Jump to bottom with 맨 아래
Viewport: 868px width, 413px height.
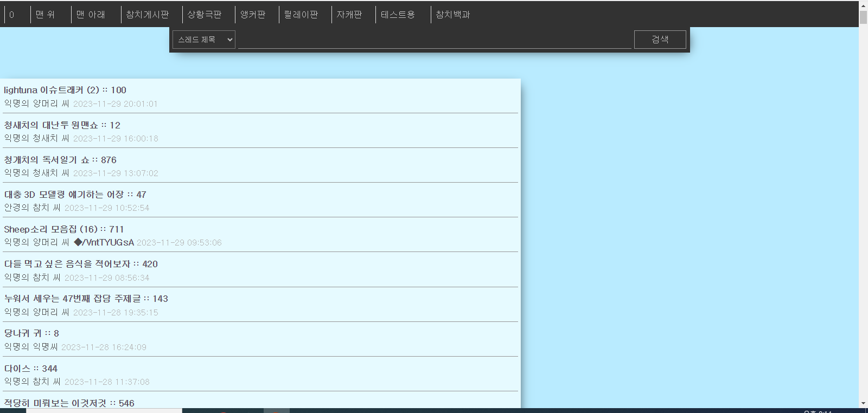(x=91, y=15)
